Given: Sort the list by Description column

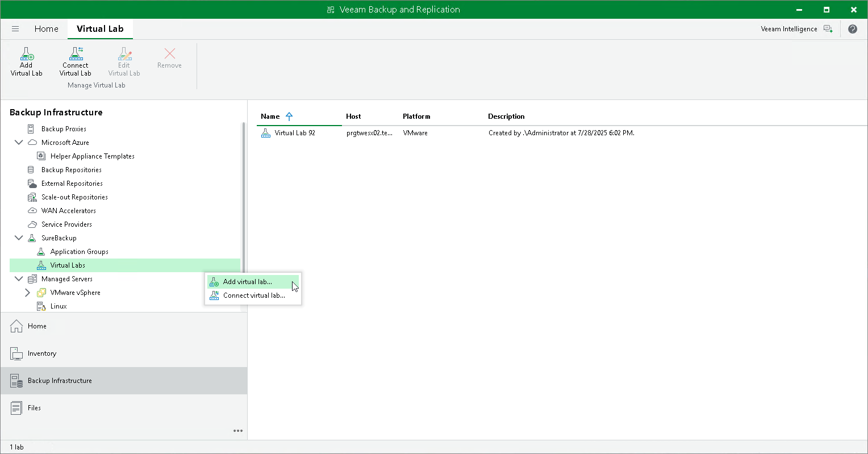Looking at the screenshot, I should pyautogui.click(x=506, y=116).
